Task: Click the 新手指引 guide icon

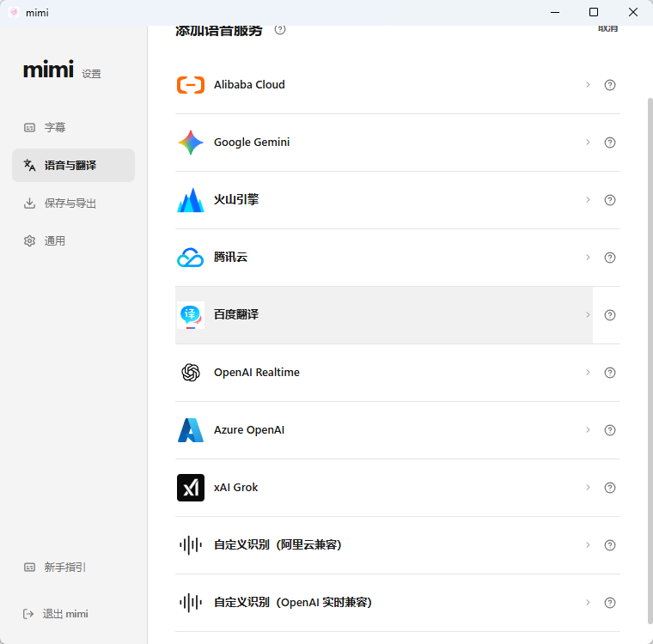Action: tap(29, 568)
